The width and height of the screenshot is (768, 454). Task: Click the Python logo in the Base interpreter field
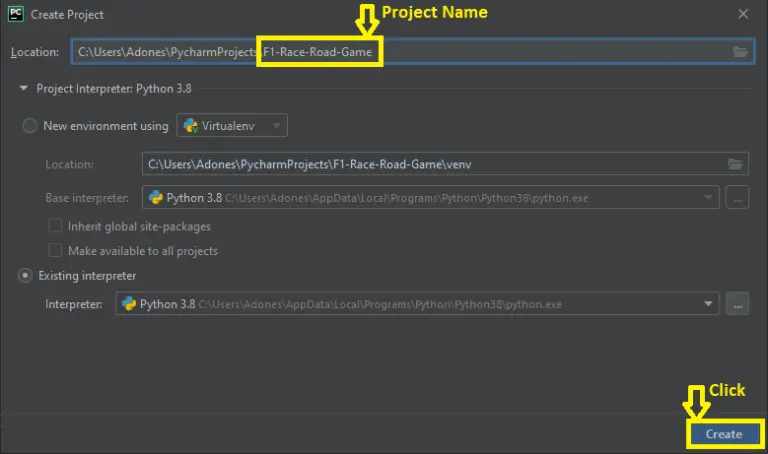click(x=156, y=198)
